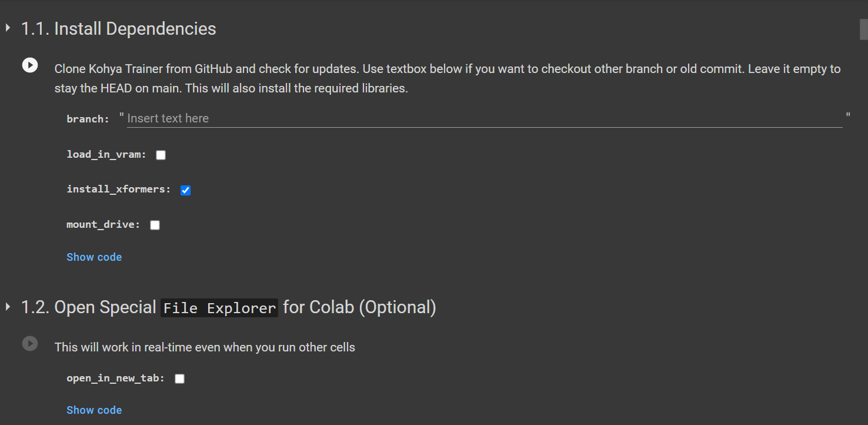Focus the branch text input field

[485, 118]
